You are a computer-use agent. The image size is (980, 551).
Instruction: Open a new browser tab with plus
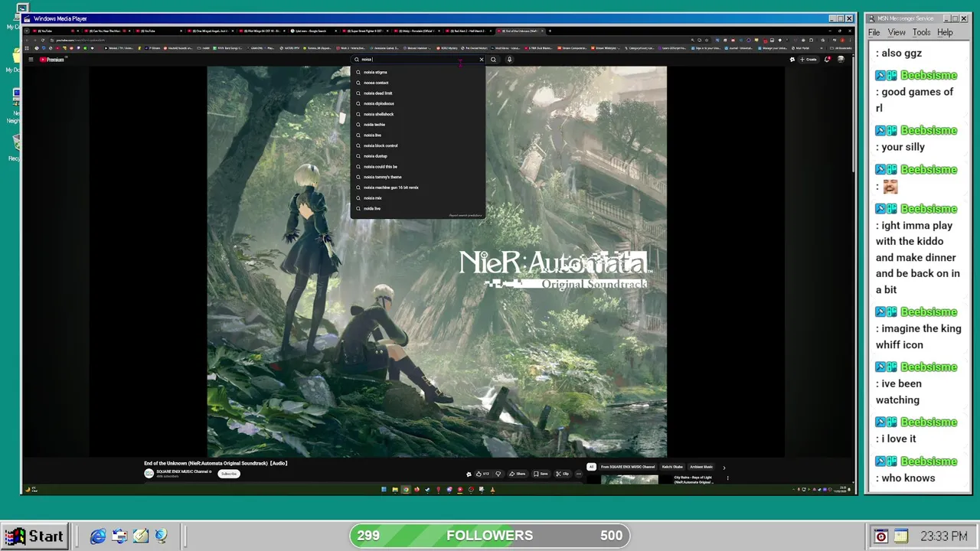click(x=550, y=31)
